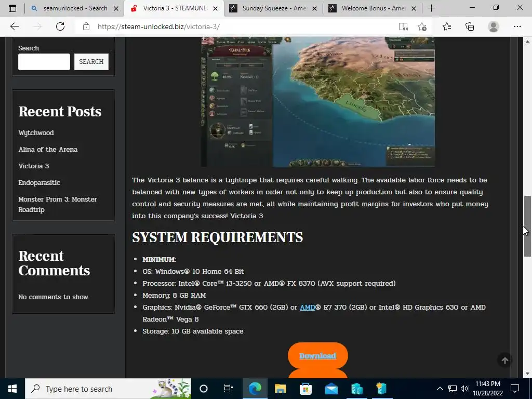Open the notification center icon
The height and width of the screenshot is (399, 532).
pyautogui.click(x=515, y=389)
